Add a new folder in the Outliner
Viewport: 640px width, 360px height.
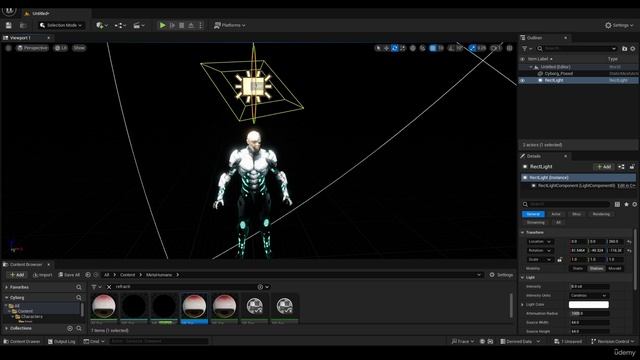[x=624, y=49]
